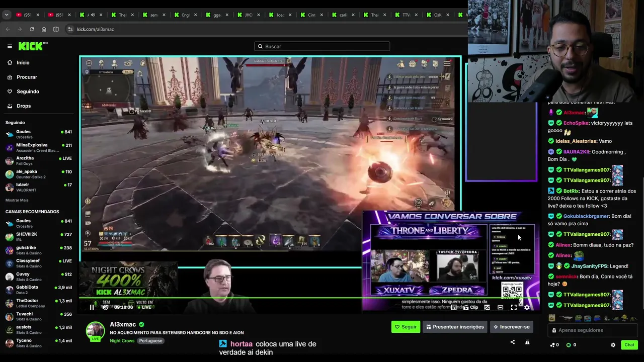Focus the Buscar search field

322,46
